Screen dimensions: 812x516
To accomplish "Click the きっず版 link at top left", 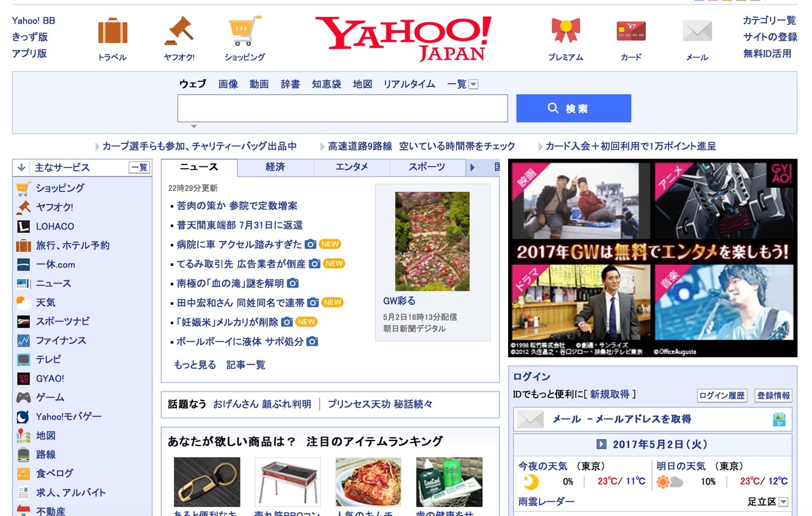I will click(30, 37).
